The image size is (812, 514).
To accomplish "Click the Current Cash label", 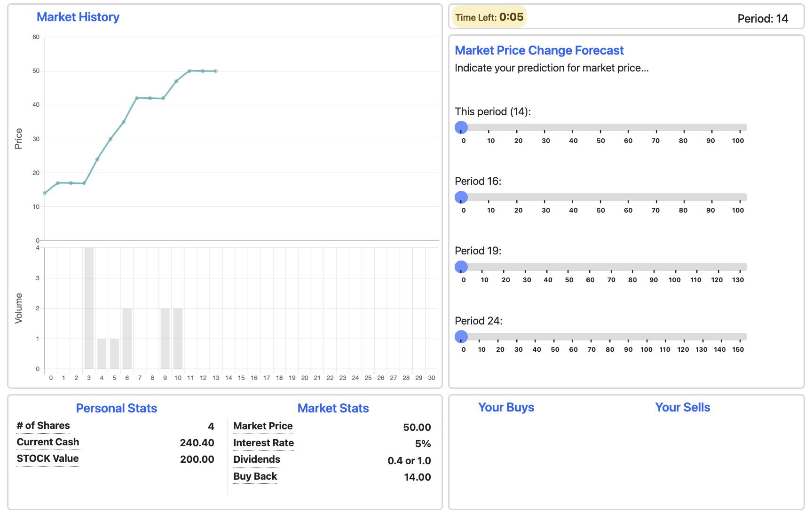I will coord(48,442).
